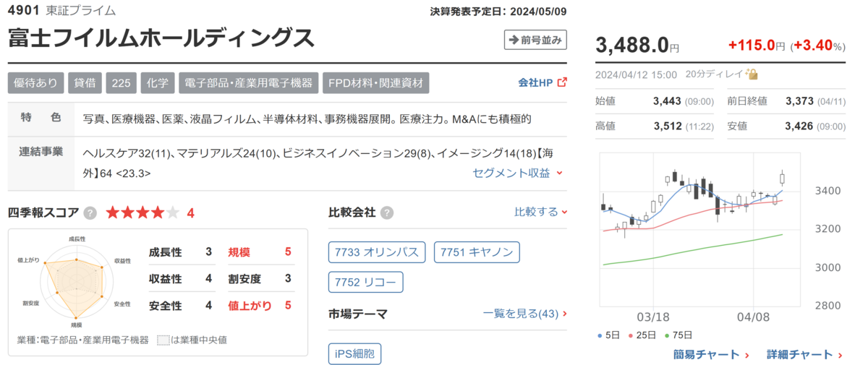
Task: Click the 75日 moving average legend
Action: tap(678, 335)
